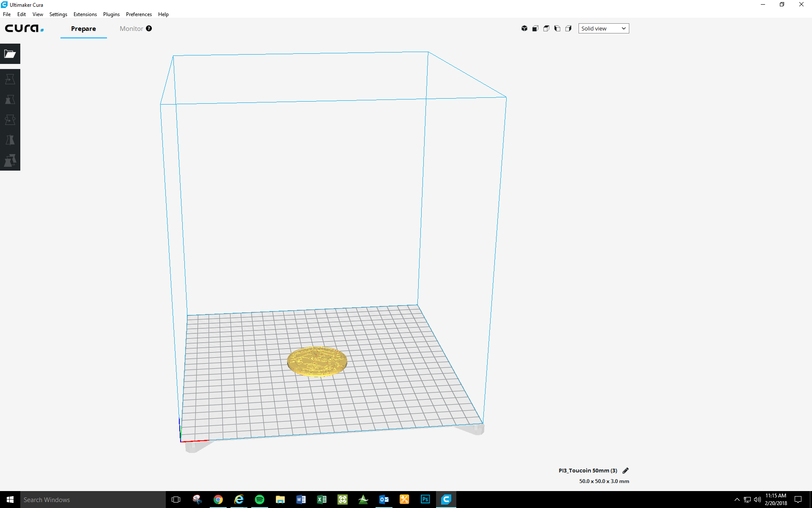
Task: Select the Per Model Settings tool
Action: coord(10,160)
